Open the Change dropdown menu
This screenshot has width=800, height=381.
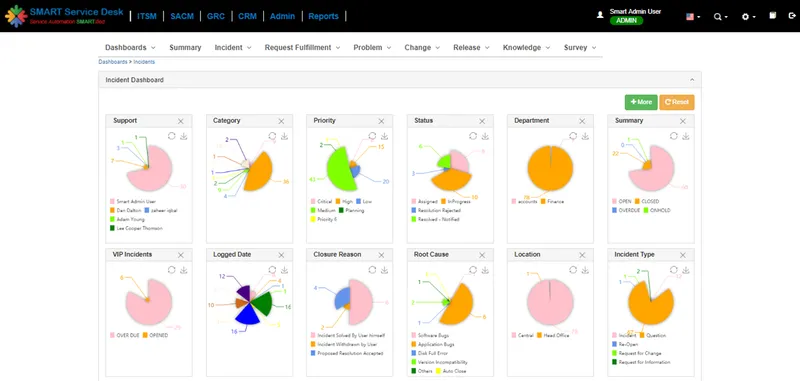pyautogui.click(x=422, y=47)
